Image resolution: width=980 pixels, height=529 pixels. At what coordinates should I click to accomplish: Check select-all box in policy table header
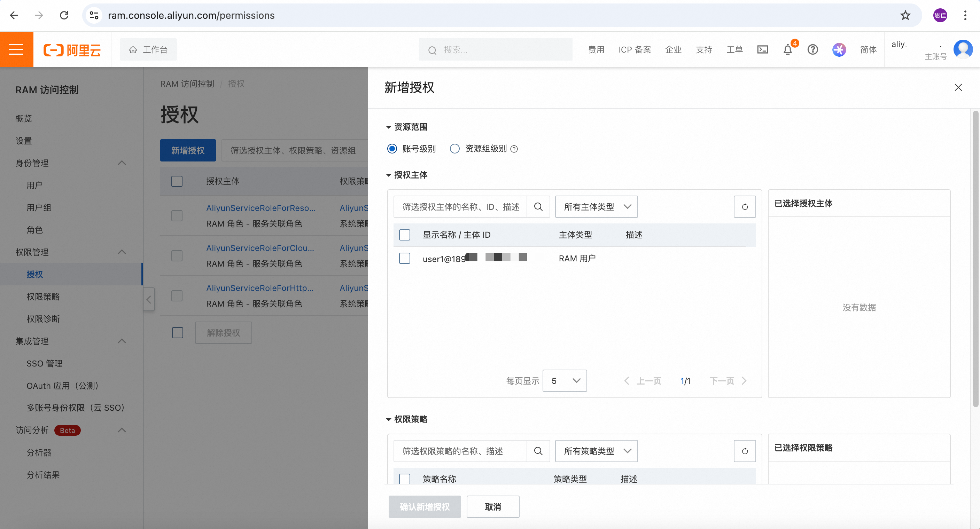click(x=404, y=479)
